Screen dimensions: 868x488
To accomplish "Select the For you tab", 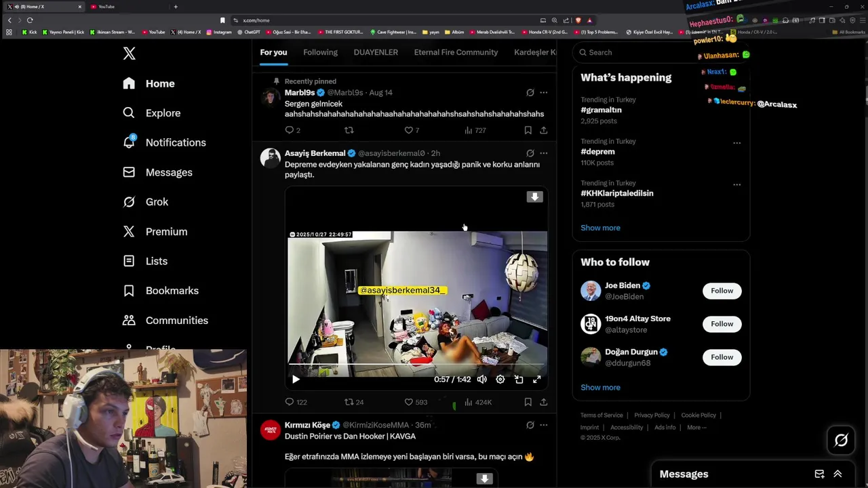I will point(273,52).
